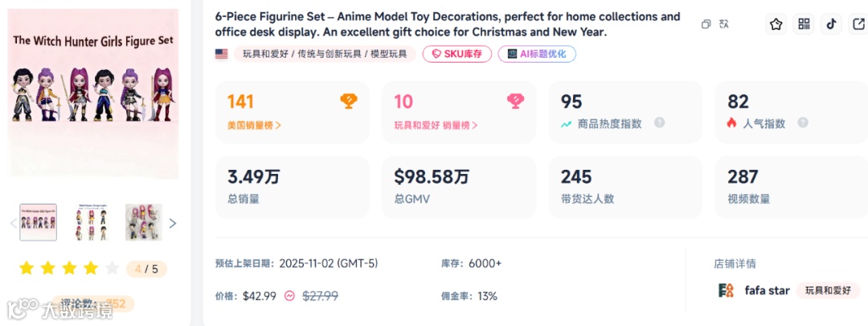Viewport: 868px width, 326px height.
Task: Click the SKU库存 button
Action: point(457,54)
